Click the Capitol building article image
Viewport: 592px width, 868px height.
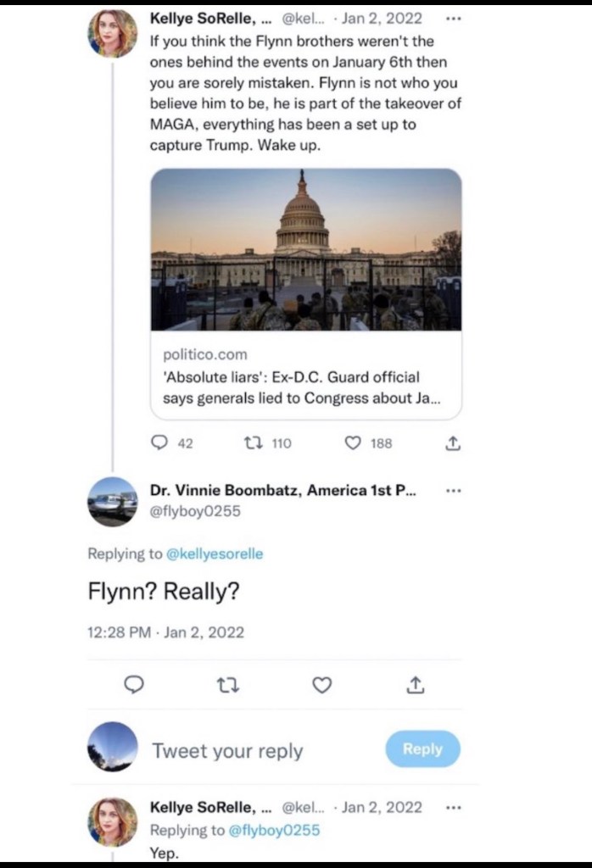pos(306,249)
